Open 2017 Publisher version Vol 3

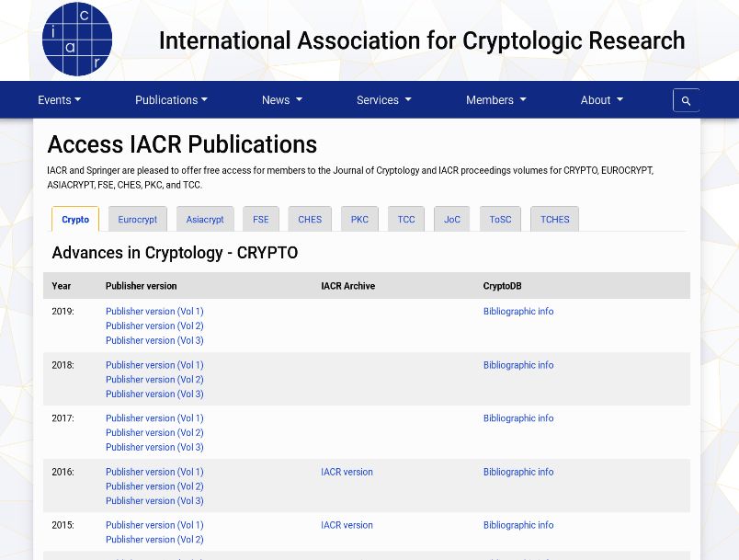click(154, 447)
